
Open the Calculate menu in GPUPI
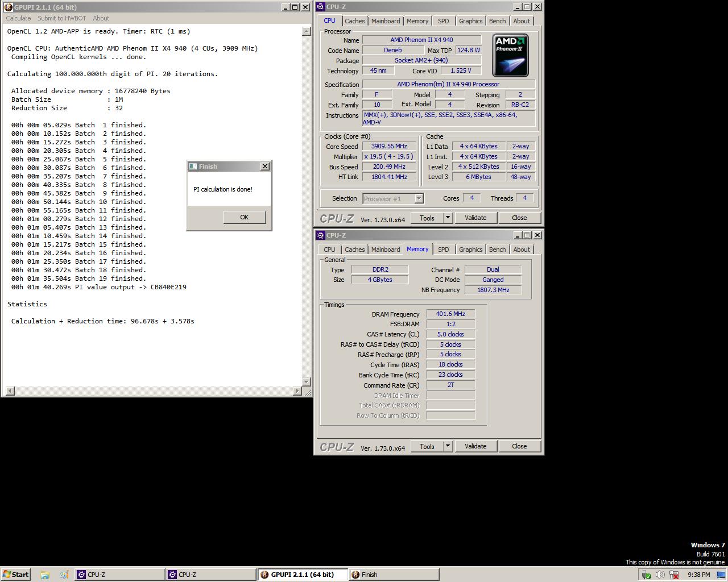point(18,18)
